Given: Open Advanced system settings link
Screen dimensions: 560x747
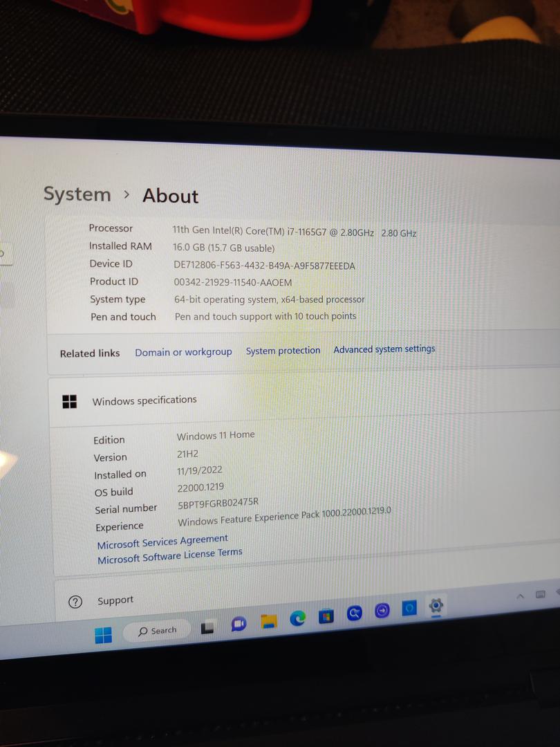Looking at the screenshot, I should click(x=384, y=349).
